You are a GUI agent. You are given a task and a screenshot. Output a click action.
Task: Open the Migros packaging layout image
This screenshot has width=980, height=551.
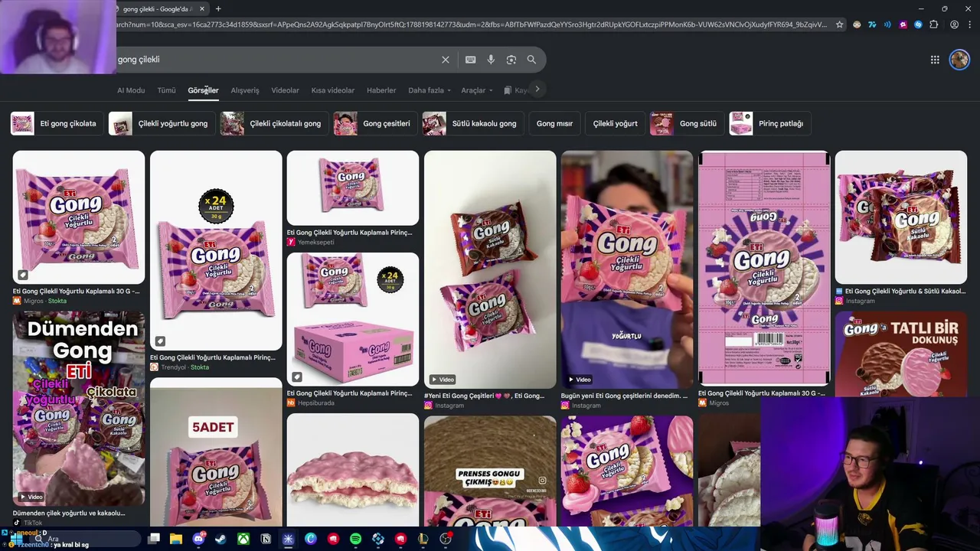coord(764,268)
